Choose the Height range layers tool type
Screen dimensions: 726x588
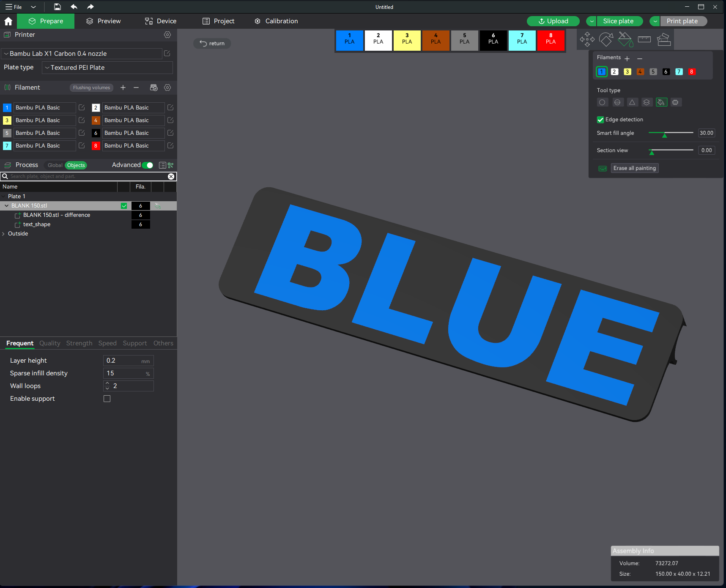pos(647,102)
